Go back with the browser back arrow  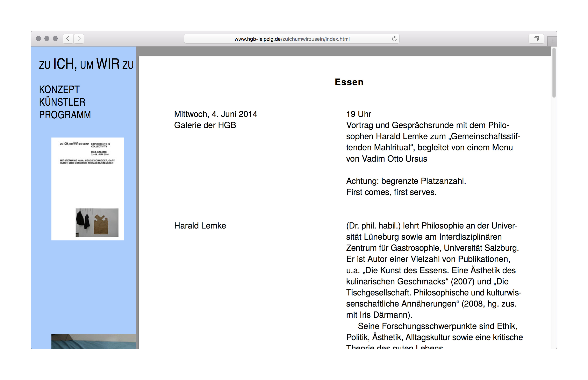pos(68,38)
